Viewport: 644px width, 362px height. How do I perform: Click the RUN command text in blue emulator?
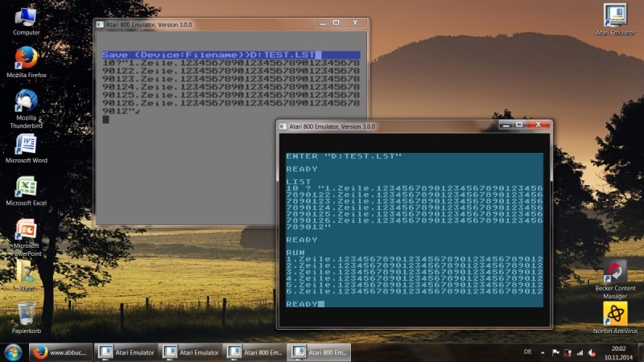[x=295, y=253]
